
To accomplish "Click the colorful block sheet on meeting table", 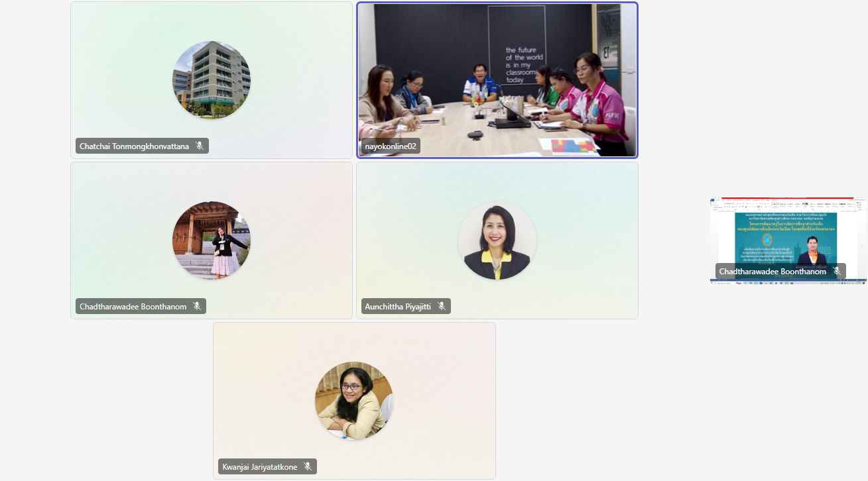I will [568, 146].
